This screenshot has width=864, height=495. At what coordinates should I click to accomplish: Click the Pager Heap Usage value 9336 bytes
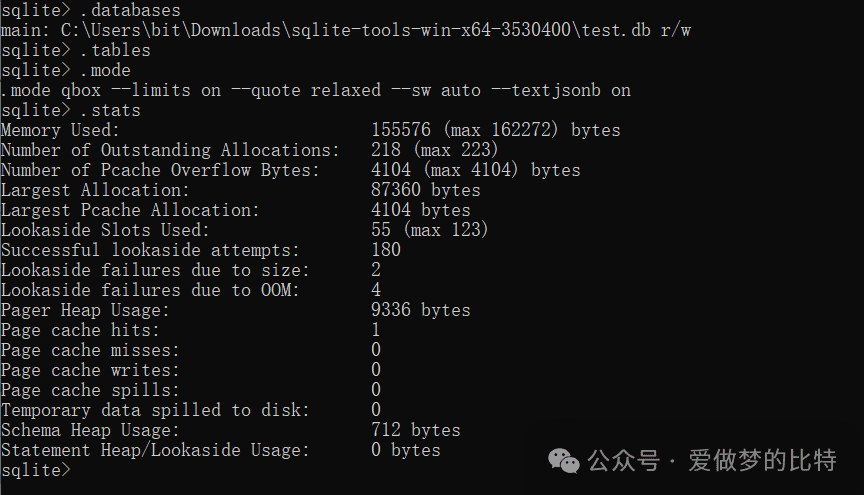(x=420, y=310)
